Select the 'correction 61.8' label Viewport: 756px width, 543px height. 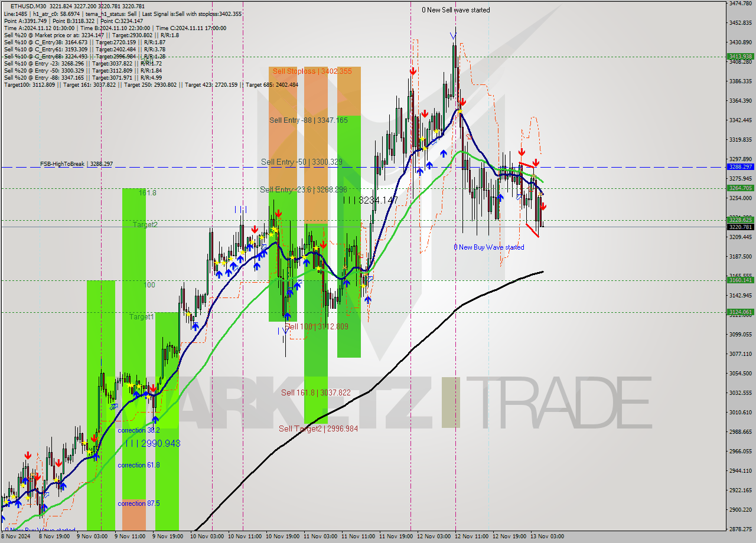[x=139, y=465]
